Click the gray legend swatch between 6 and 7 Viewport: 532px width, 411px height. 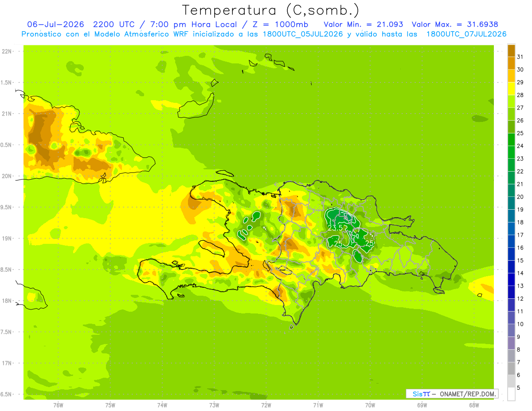pyautogui.click(x=511, y=368)
